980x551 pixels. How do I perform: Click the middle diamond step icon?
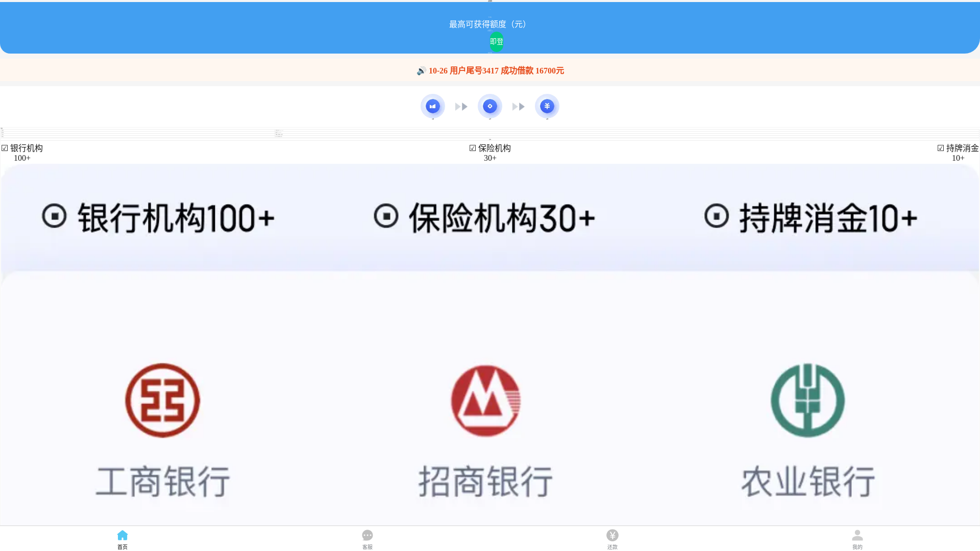click(x=490, y=106)
